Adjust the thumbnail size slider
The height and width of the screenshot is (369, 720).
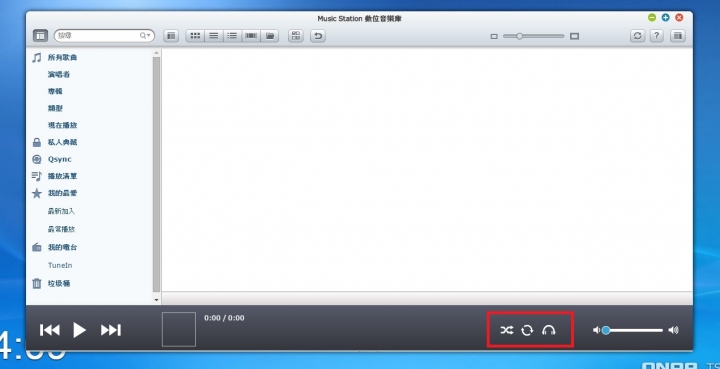click(x=534, y=36)
